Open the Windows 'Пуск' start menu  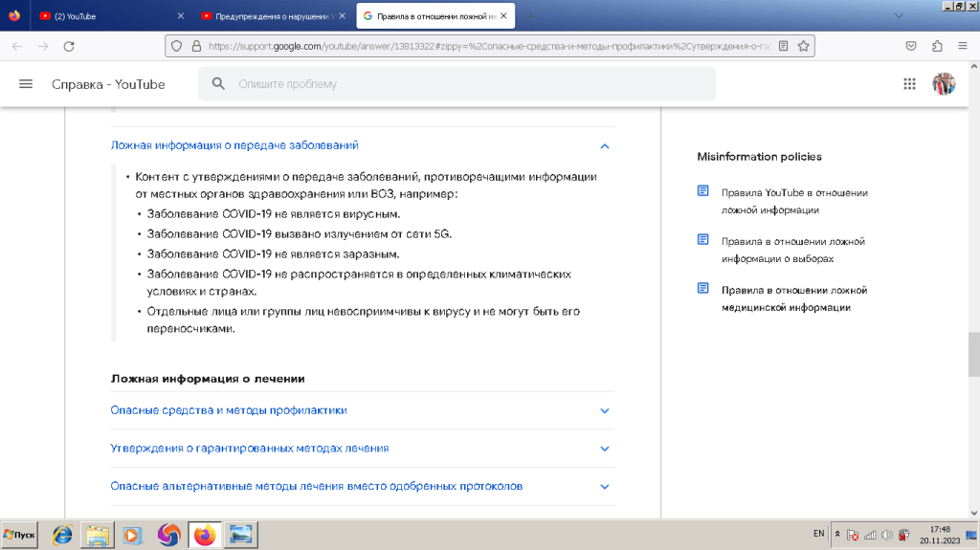(x=20, y=535)
